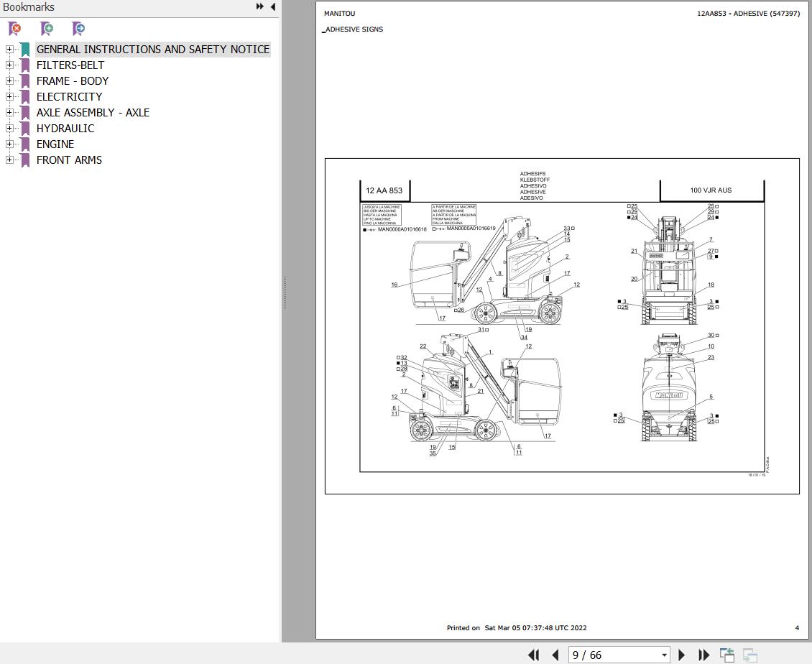This screenshot has width=812, height=664.
Task: Expand the ELECTRICITY bookmark node
Action: point(9,97)
